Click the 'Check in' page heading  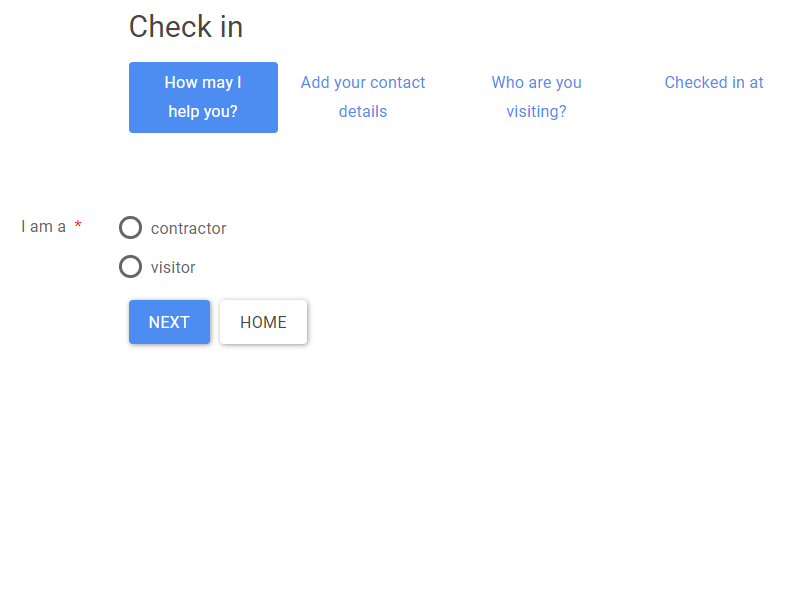(x=186, y=27)
